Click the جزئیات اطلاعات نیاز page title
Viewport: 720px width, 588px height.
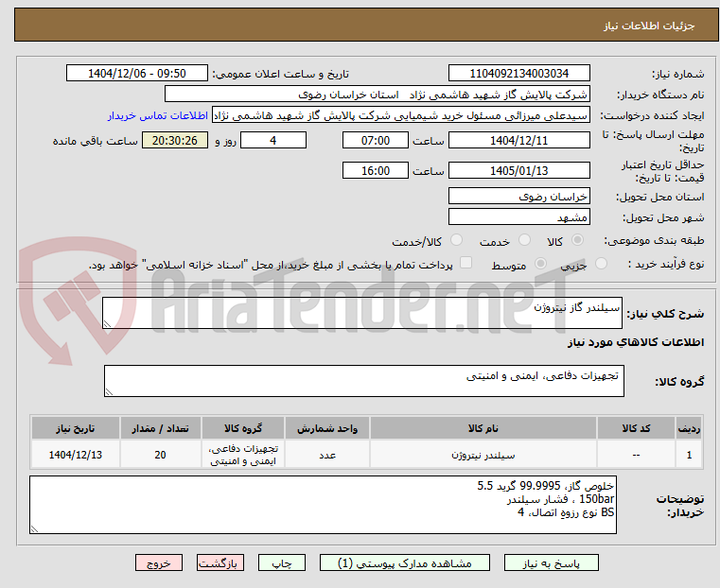point(649,26)
